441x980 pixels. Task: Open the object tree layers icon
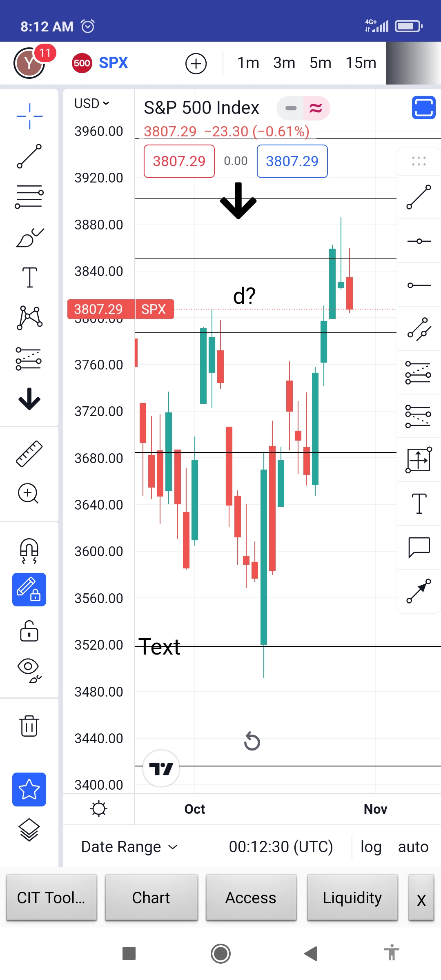pos(29,830)
